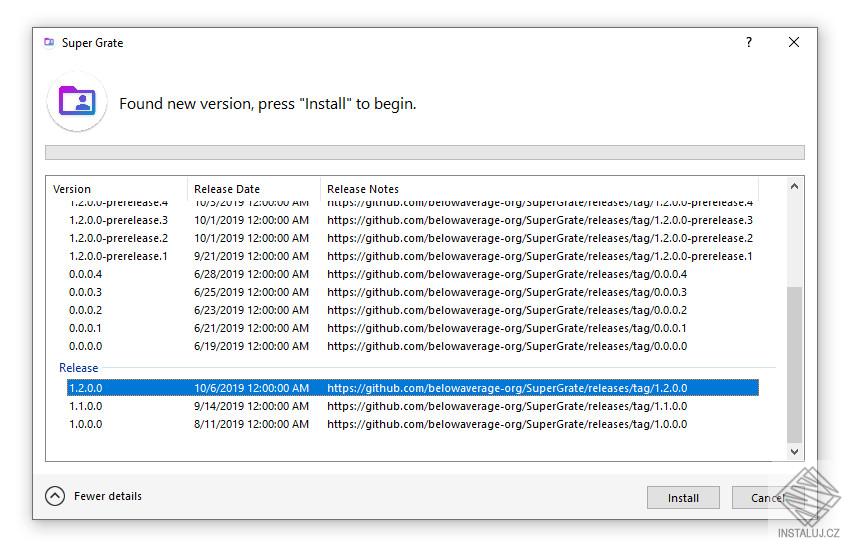The width and height of the screenshot is (859, 560).
Task: Click the "Found new version" message text
Action: point(268,104)
